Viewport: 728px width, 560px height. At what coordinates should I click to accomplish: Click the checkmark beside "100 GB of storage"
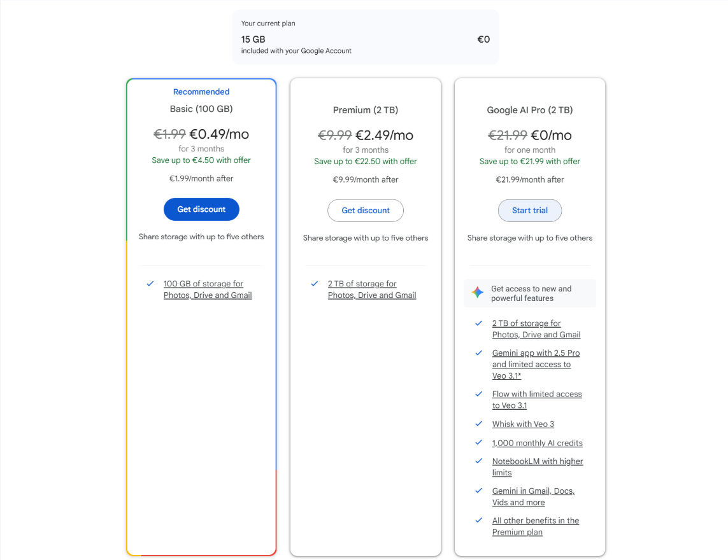point(150,284)
